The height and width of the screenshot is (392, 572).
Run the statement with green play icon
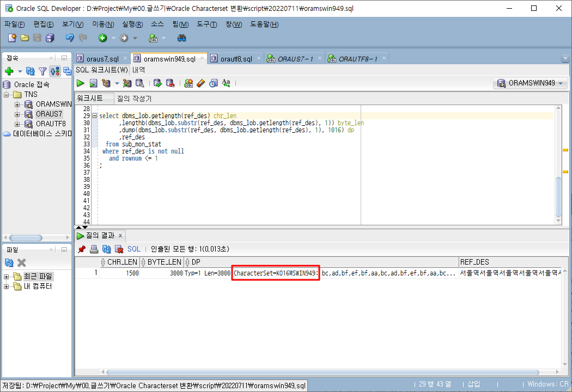click(81, 83)
